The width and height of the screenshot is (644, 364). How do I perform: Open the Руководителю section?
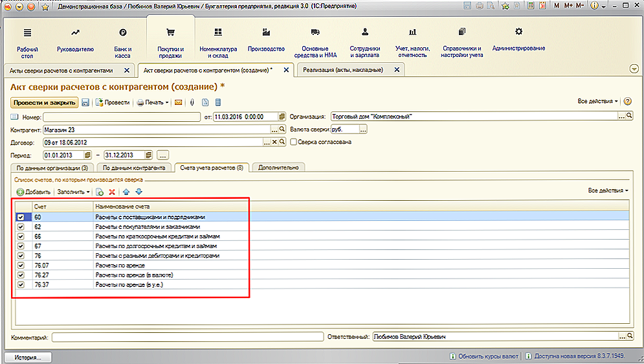pyautogui.click(x=75, y=40)
